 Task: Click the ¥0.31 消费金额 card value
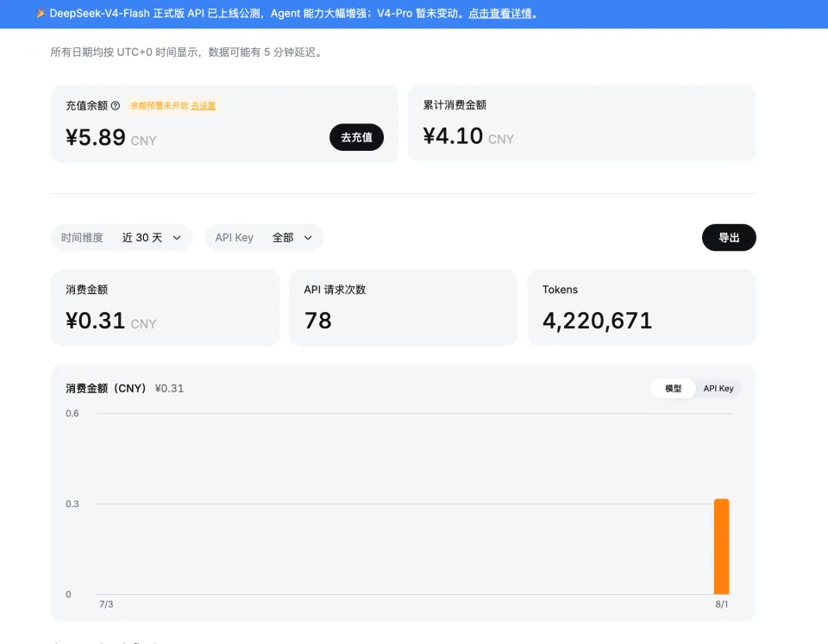95,321
